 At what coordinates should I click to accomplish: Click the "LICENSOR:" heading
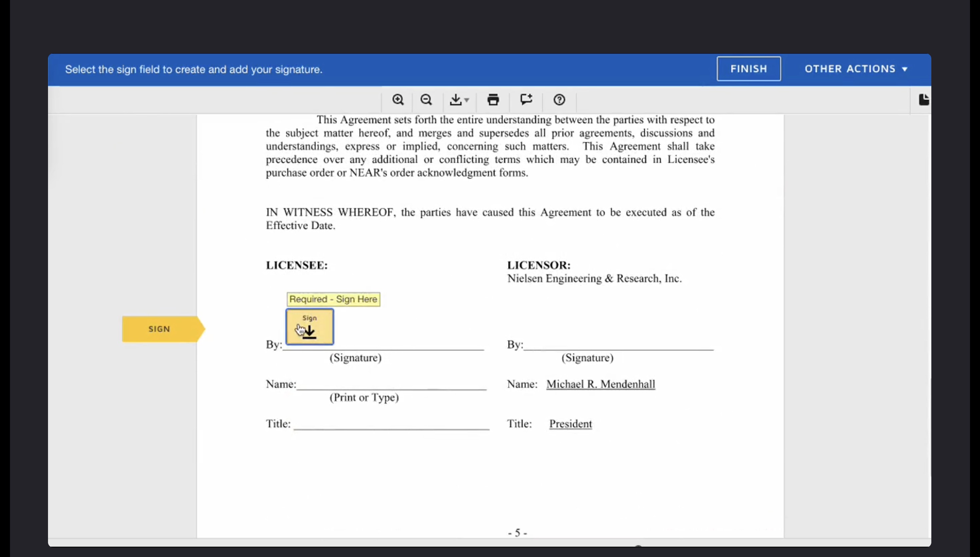tap(539, 265)
